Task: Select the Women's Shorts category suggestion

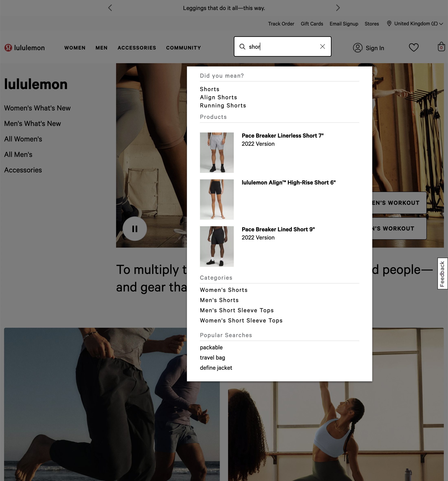Action: 223,290
